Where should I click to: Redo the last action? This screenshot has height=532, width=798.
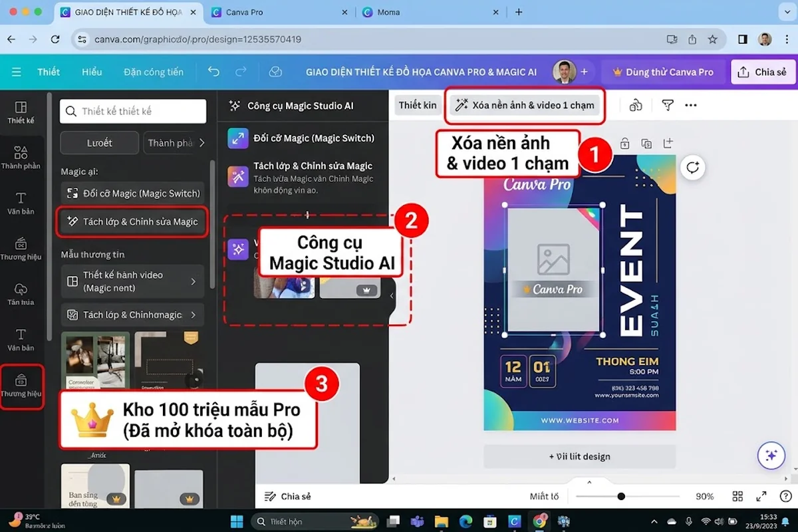coord(241,72)
